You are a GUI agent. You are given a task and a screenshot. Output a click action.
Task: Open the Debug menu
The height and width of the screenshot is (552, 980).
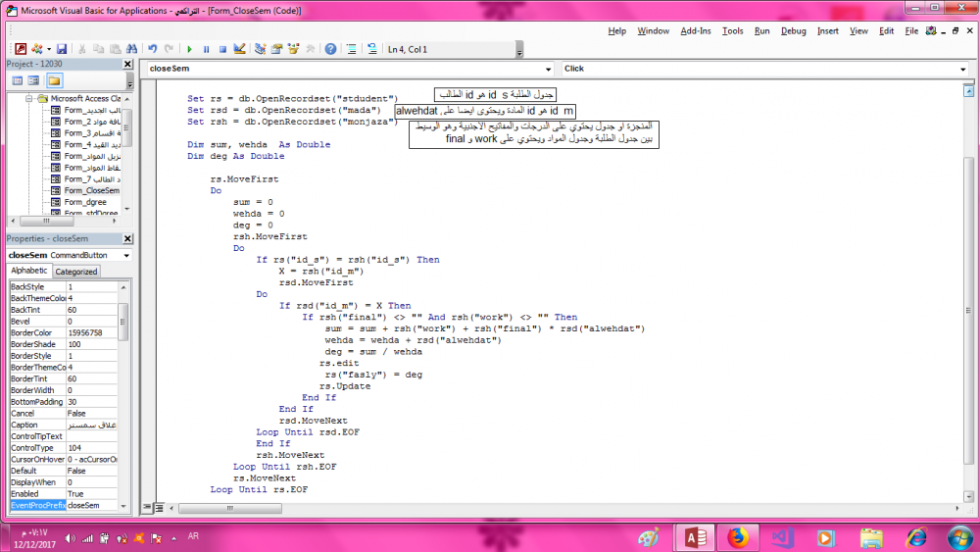793,30
